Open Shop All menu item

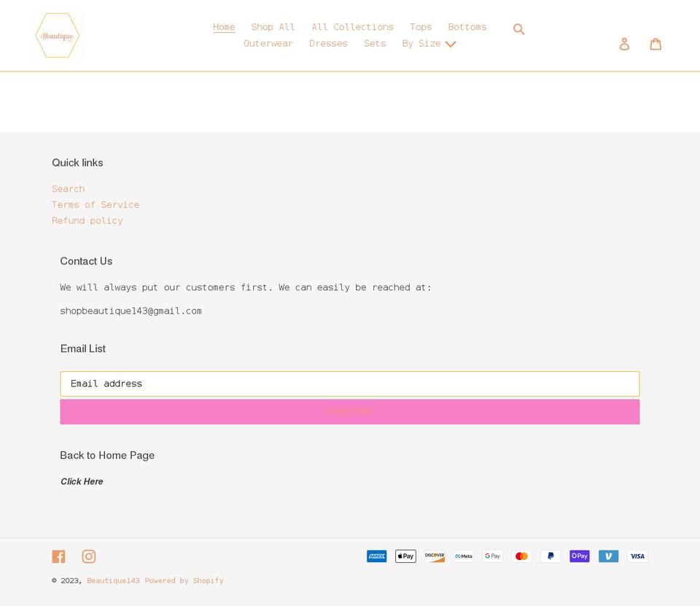point(273,27)
